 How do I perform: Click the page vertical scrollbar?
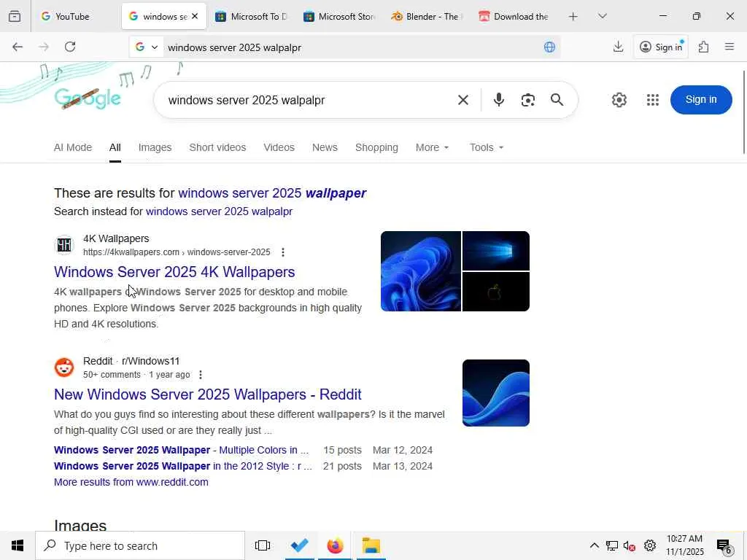tap(744, 112)
